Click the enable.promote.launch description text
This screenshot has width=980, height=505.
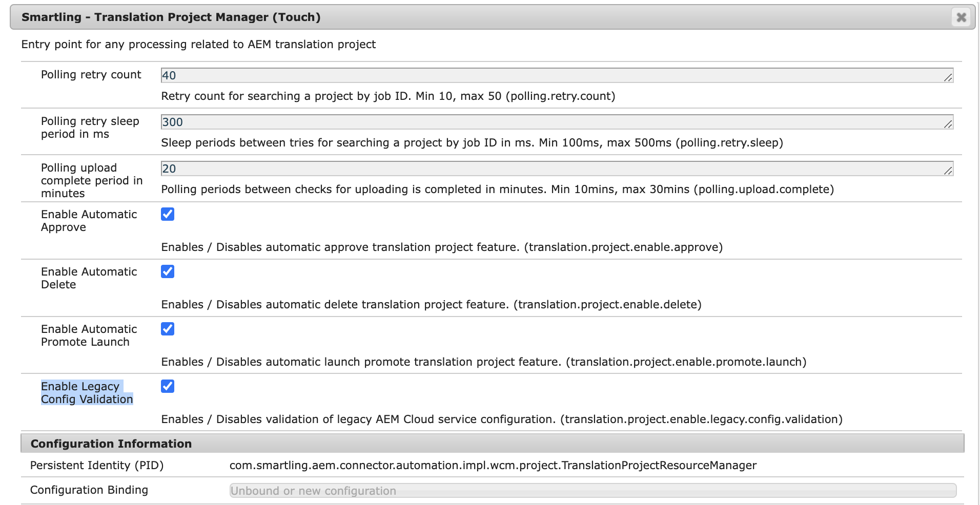(x=484, y=362)
